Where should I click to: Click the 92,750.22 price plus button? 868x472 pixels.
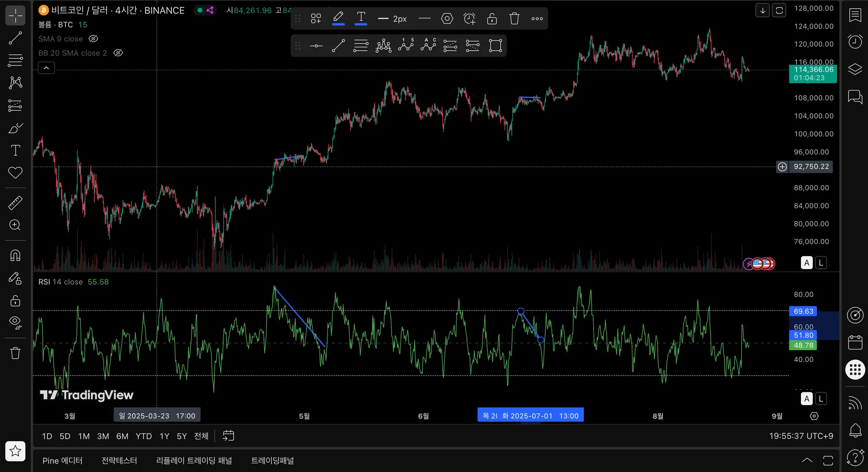point(782,167)
